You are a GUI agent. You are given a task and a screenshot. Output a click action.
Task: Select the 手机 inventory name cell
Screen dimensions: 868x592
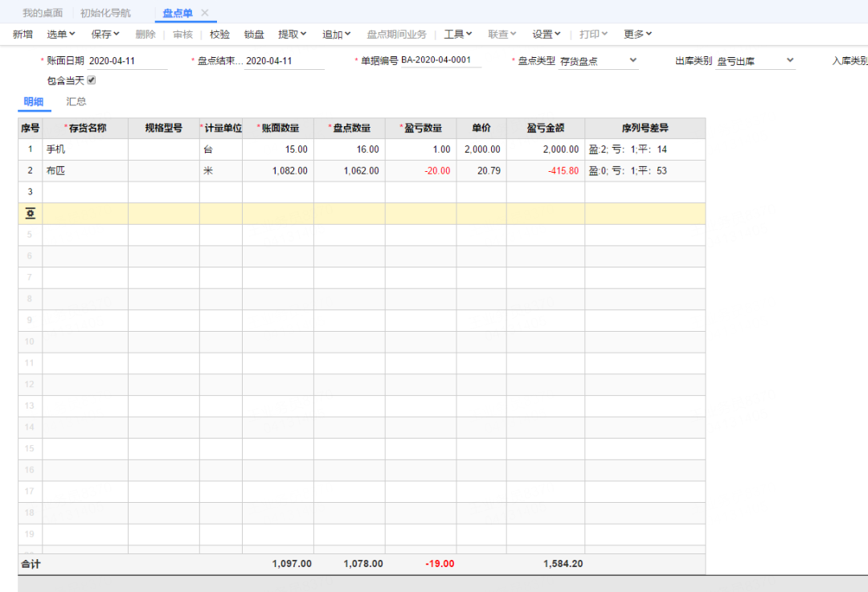(x=85, y=149)
